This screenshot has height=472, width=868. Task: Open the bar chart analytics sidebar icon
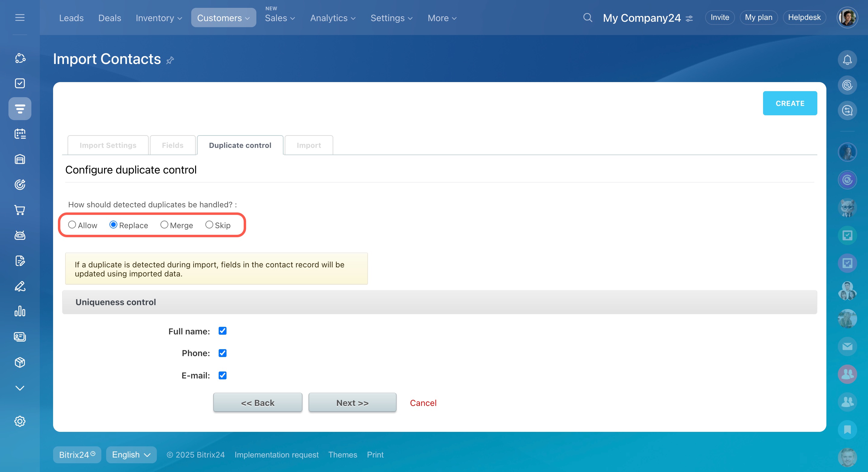pyautogui.click(x=20, y=311)
